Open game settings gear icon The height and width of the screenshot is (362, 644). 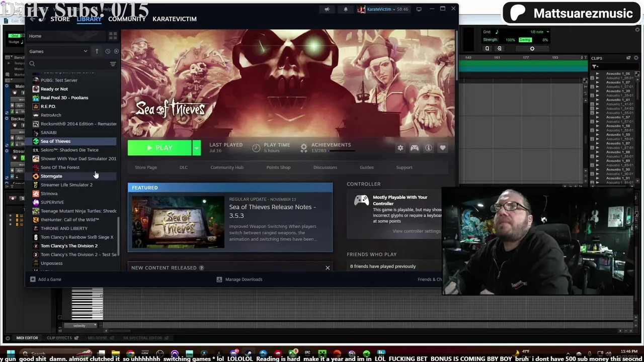(x=400, y=148)
